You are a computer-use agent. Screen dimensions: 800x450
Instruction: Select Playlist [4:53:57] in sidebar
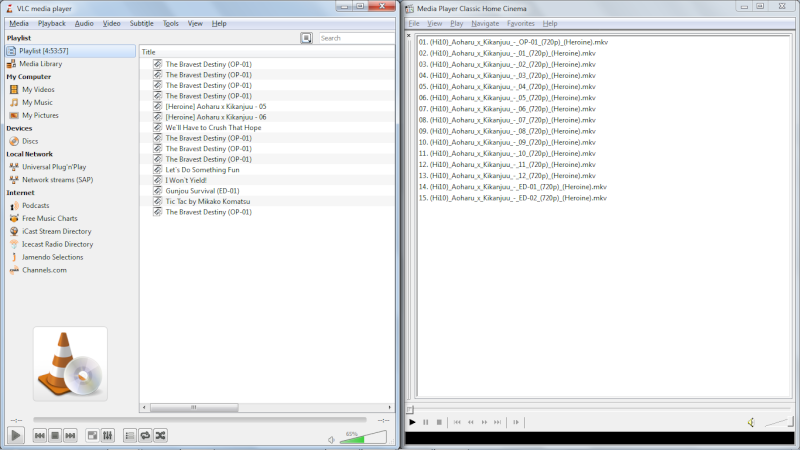point(70,51)
